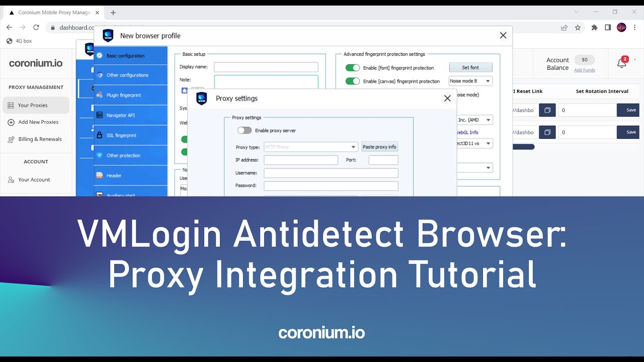Reload the page in Chrome
Image resolution: width=644 pixels, height=362 pixels.
[36, 28]
